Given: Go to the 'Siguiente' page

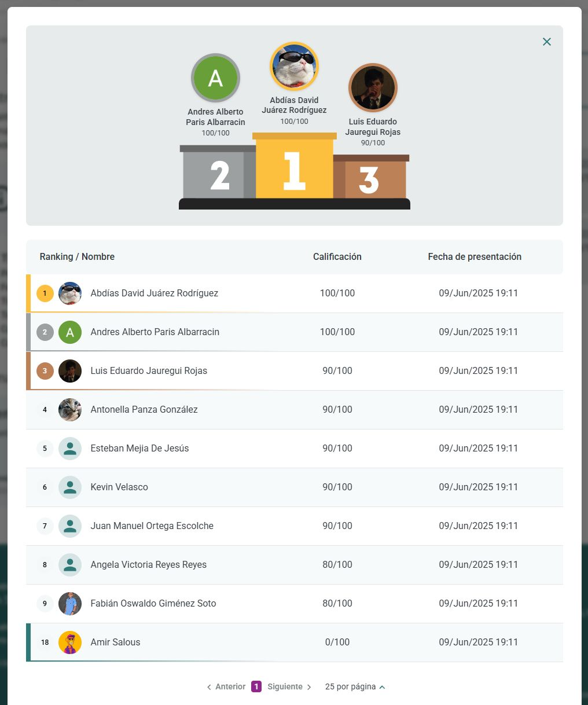Looking at the screenshot, I should tap(289, 687).
